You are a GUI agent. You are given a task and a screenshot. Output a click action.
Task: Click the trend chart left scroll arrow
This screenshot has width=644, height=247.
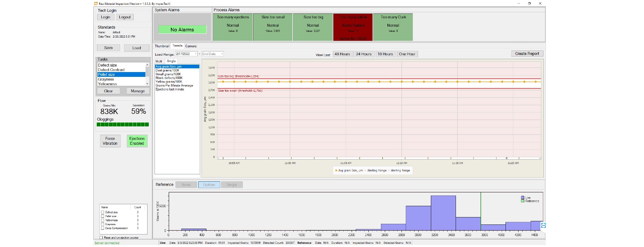click(219, 158)
